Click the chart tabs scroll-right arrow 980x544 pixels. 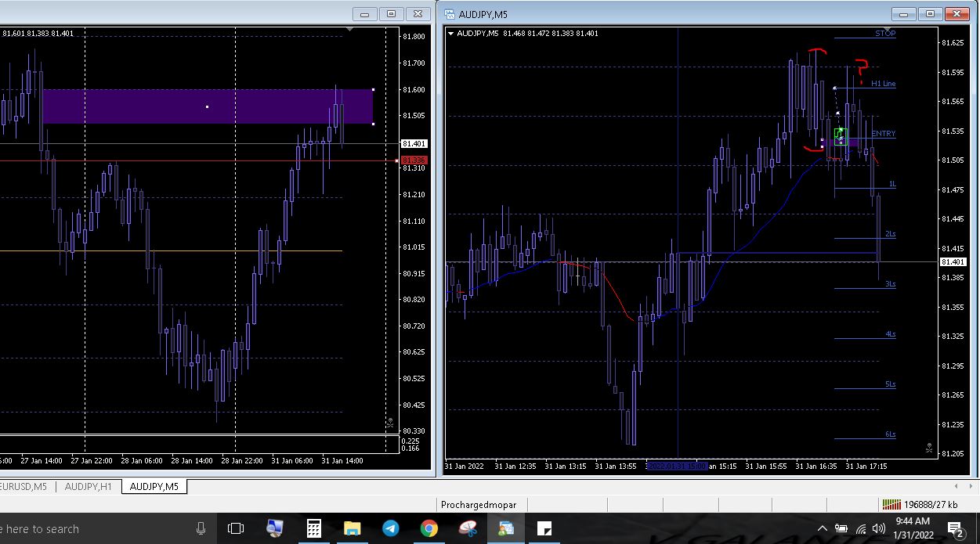[970, 486]
